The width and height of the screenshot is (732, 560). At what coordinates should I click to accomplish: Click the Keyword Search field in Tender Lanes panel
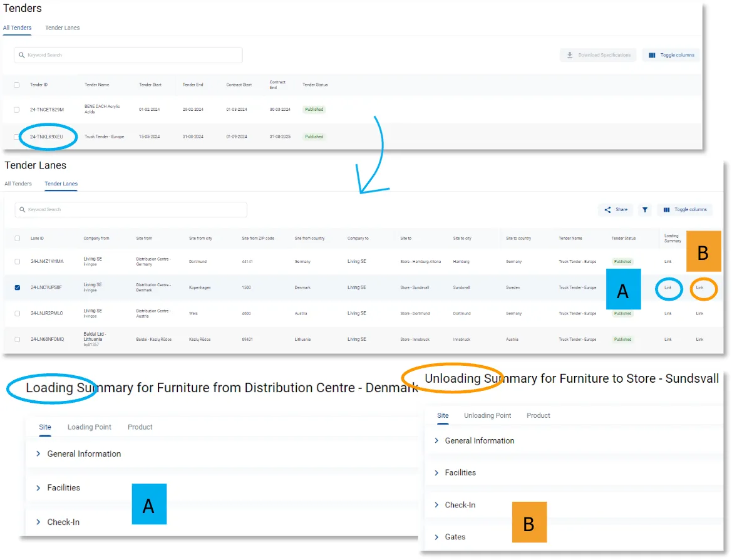131,210
